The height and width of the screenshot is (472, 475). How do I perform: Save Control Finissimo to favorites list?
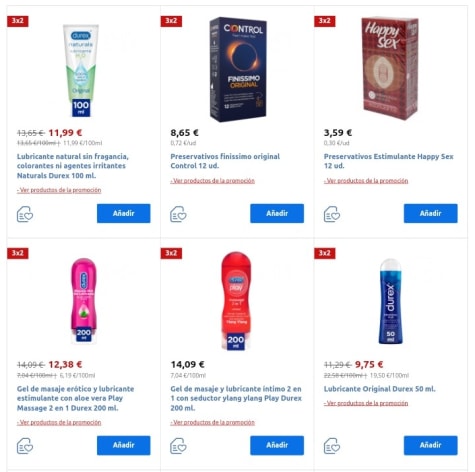[178, 214]
